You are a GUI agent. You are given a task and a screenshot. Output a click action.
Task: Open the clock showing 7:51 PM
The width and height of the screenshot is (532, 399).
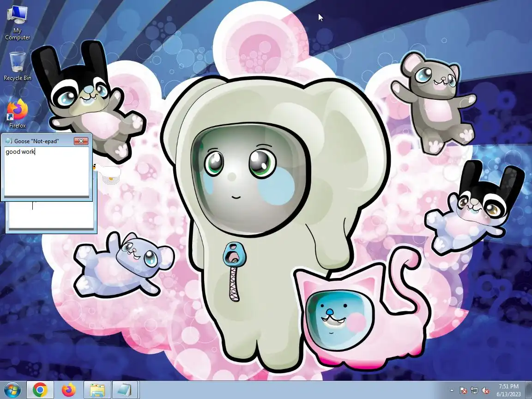pos(508,390)
